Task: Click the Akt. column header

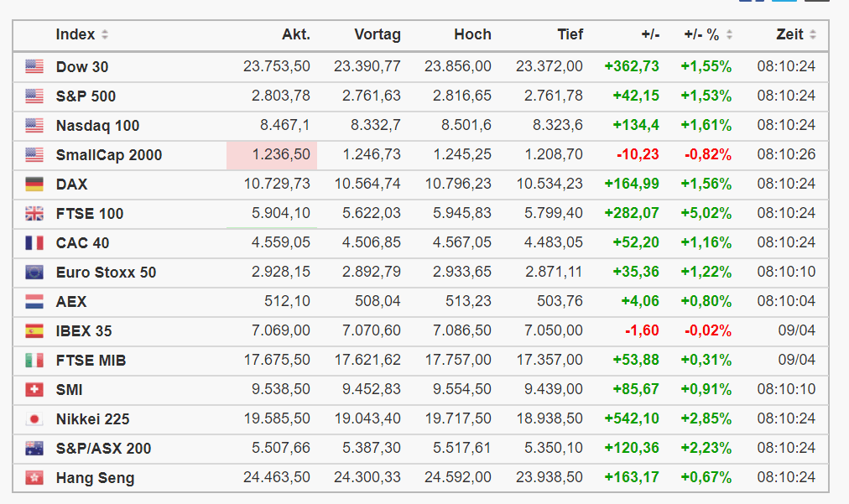Action: click(296, 35)
